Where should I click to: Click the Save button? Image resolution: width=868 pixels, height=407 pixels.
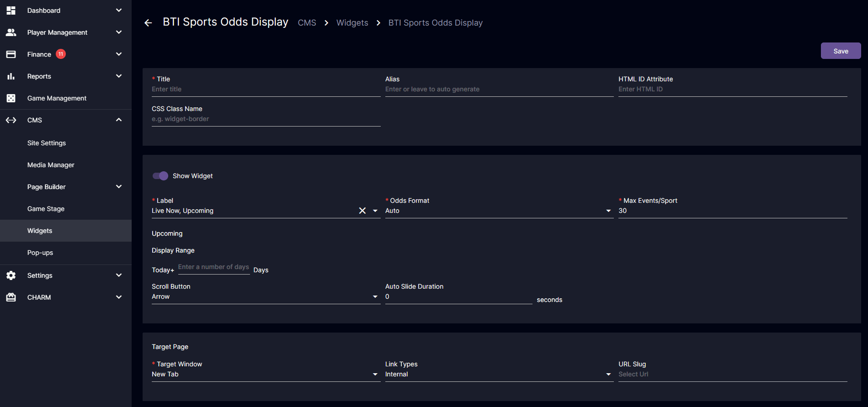click(841, 51)
